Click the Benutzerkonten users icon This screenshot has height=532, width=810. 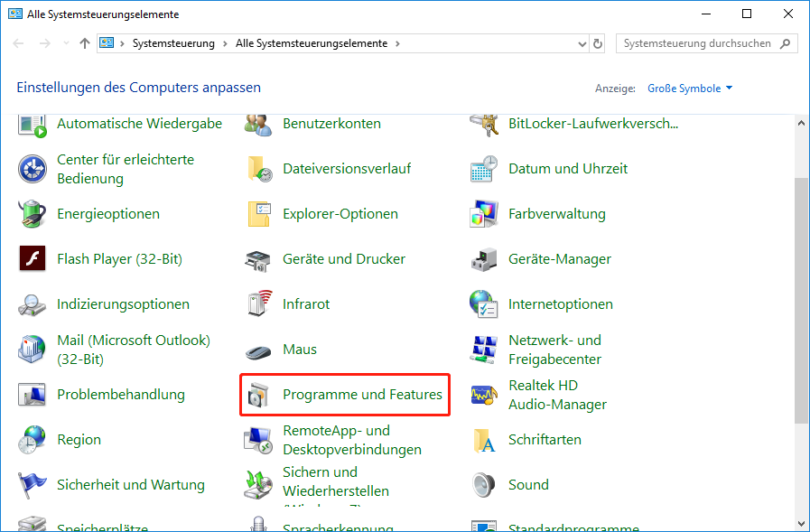tap(257, 125)
